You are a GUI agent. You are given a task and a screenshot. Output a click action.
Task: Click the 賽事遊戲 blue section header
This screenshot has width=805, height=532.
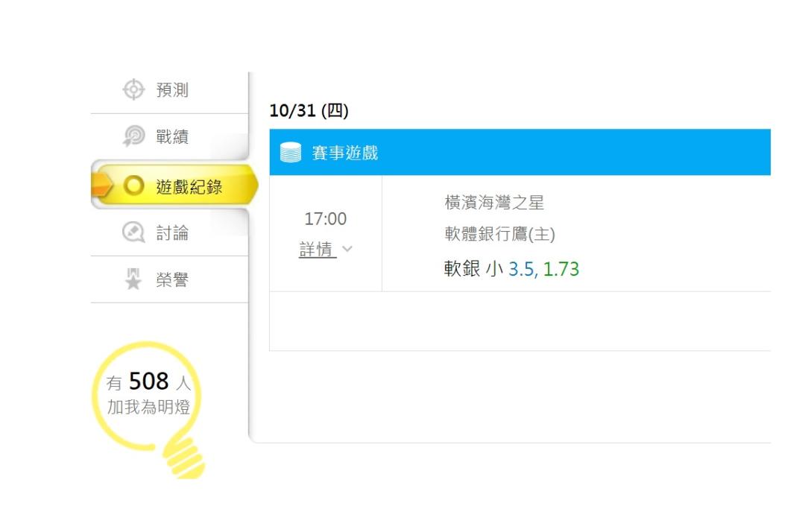[x=520, y=152]
